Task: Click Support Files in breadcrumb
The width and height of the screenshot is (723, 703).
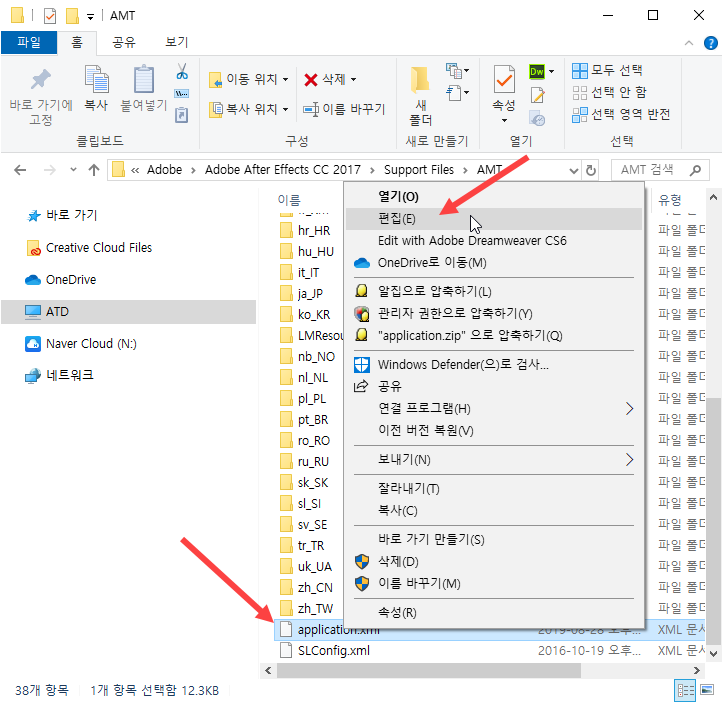Action: click(419, 170)
